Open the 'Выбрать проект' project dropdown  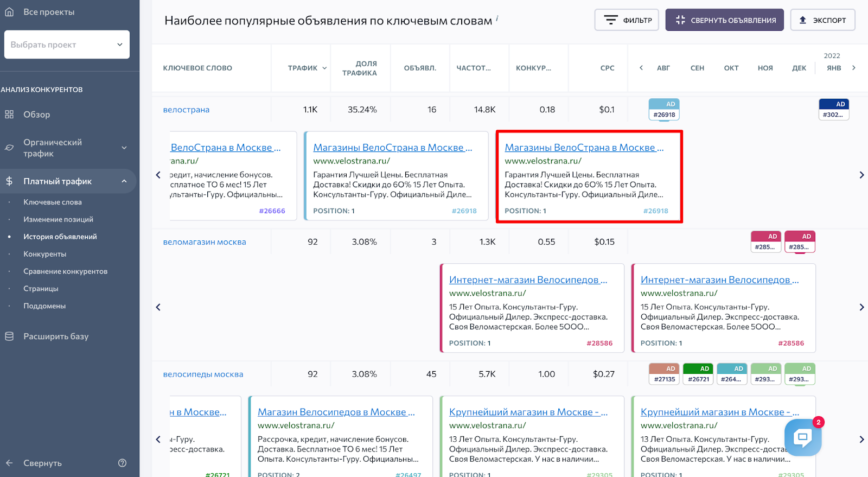coord(67,44)
